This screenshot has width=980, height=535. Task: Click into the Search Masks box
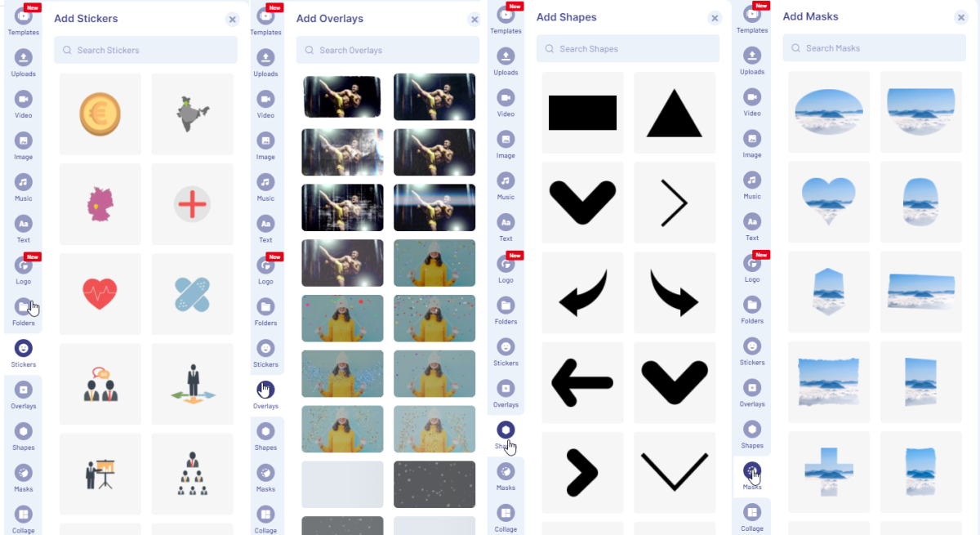(x=875, y=47)
